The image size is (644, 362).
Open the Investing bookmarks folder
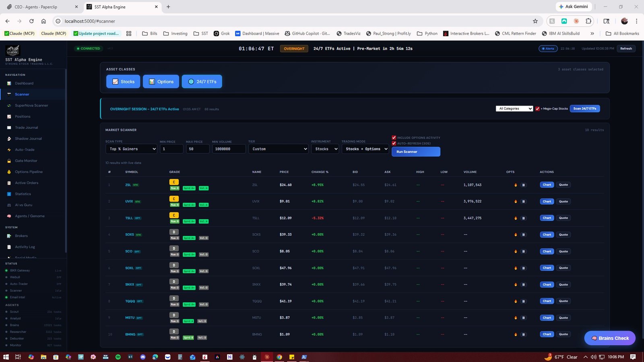click(x=175, y=33)
